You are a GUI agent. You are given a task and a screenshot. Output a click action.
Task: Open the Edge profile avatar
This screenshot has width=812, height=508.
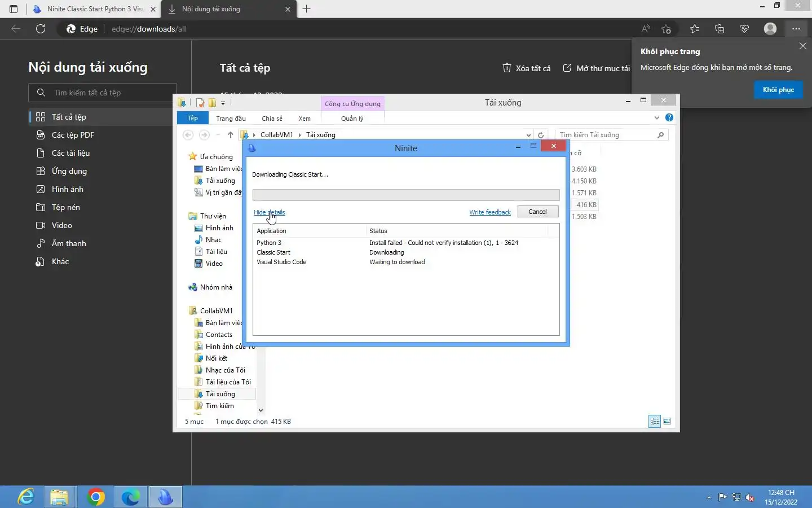click(770, 29)
